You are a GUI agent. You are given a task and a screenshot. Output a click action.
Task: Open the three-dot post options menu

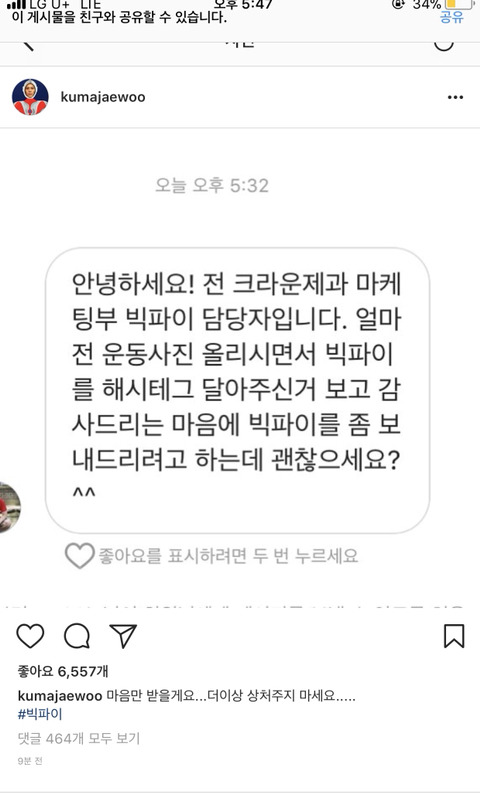(x=455, y=97)
